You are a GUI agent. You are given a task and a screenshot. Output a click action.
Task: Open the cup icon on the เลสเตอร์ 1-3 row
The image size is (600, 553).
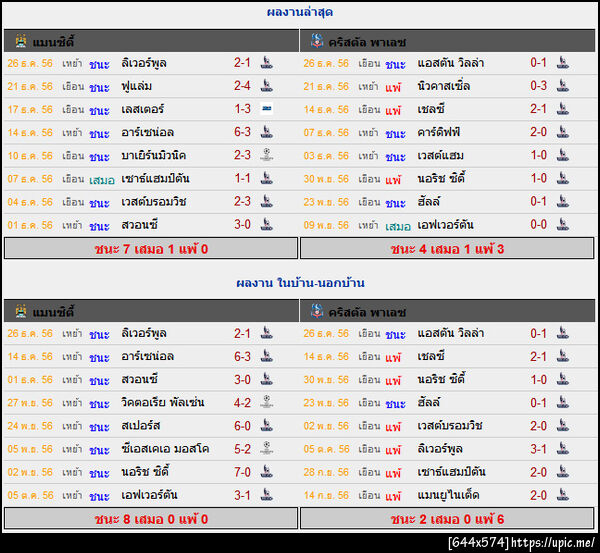pos(267,109)
